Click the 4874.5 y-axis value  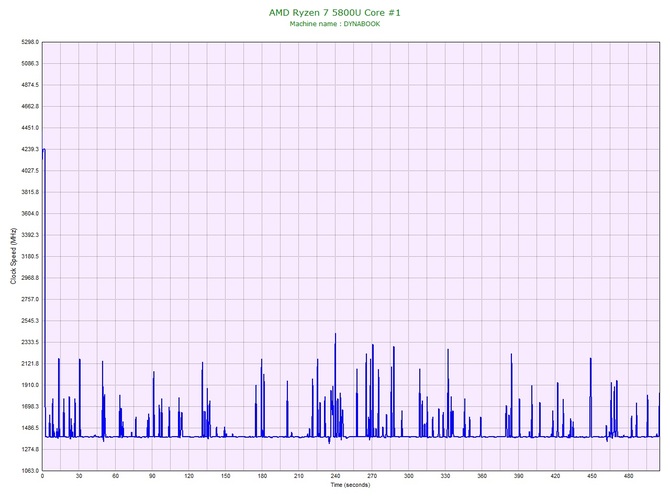[30, 85]
